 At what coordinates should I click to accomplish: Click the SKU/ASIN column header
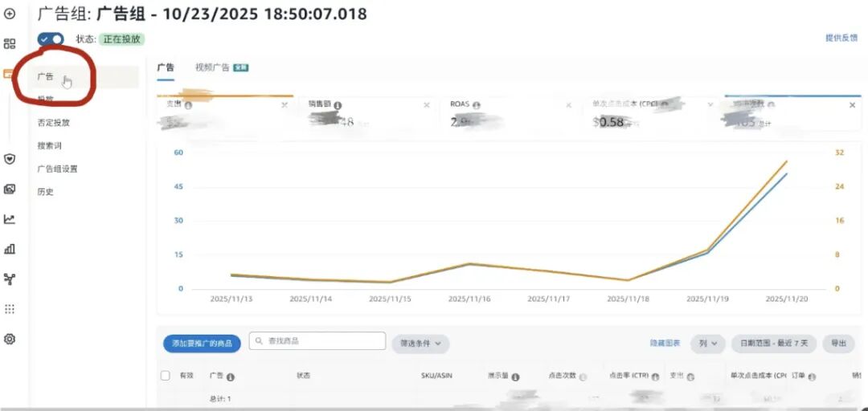tap(436, 376)
